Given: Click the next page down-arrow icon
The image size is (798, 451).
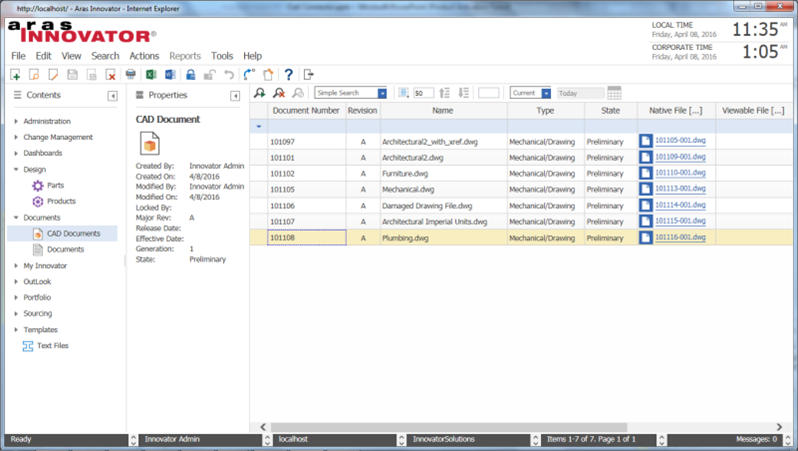Looking at the screenshot, I should pos(464,93).
